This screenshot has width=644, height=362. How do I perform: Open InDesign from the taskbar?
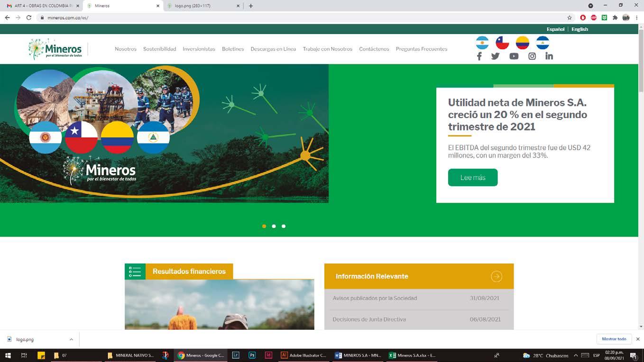coord(268,355)
